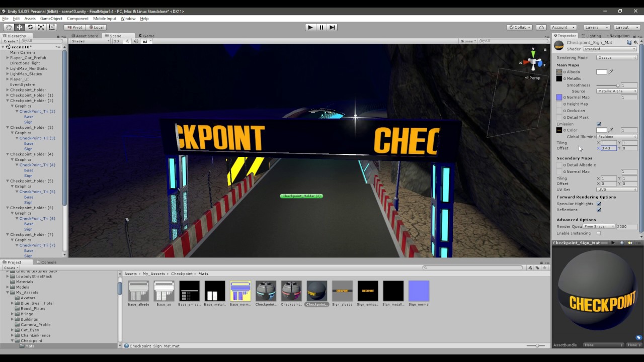Pick Albedo color with eyedropper

pyautogui.click(x=611, y=72)
